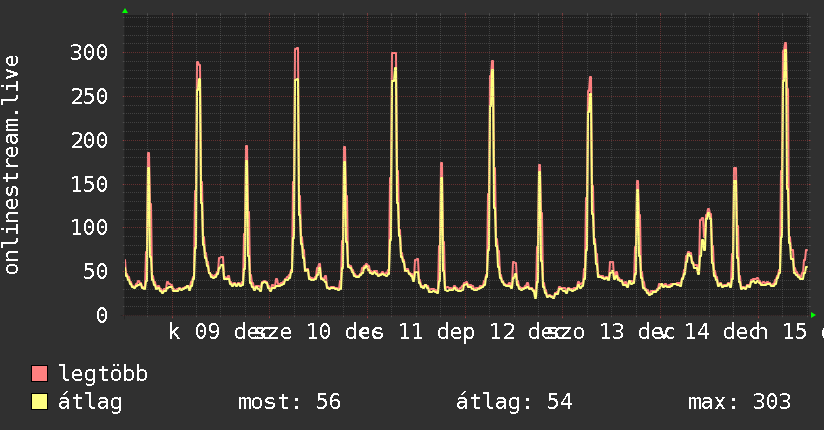Click the 0 y-axis label

click(x=102, y=315)
